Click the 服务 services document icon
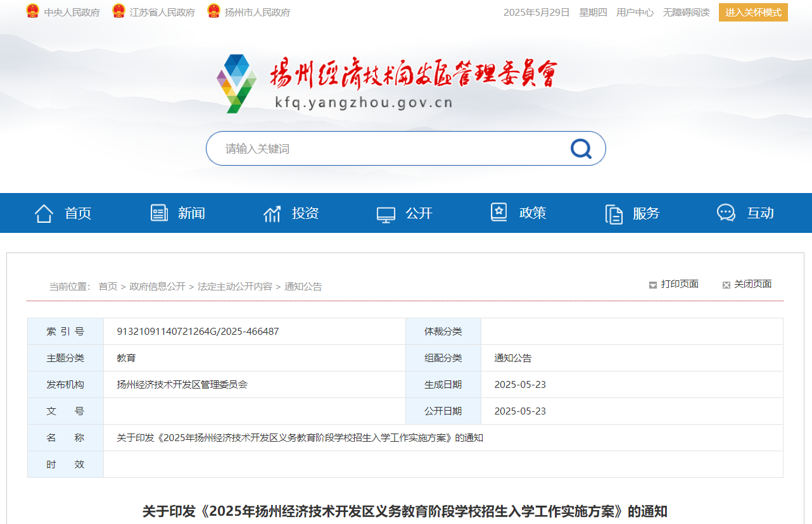 (x=613, y=213)
